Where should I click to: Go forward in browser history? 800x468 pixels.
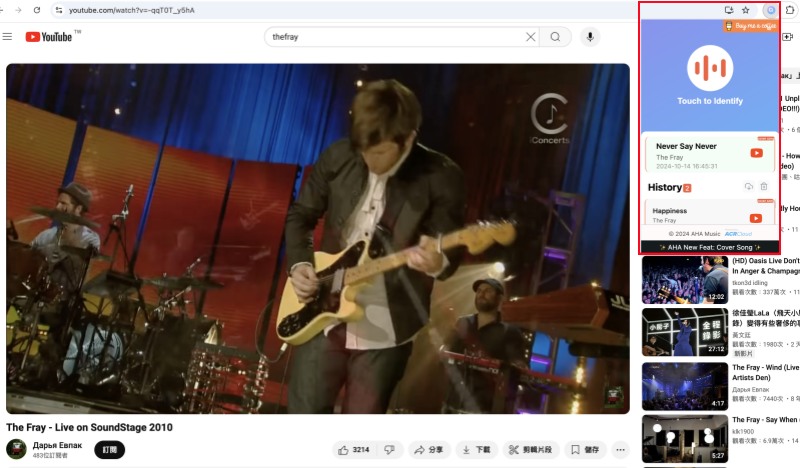point(18,10)
